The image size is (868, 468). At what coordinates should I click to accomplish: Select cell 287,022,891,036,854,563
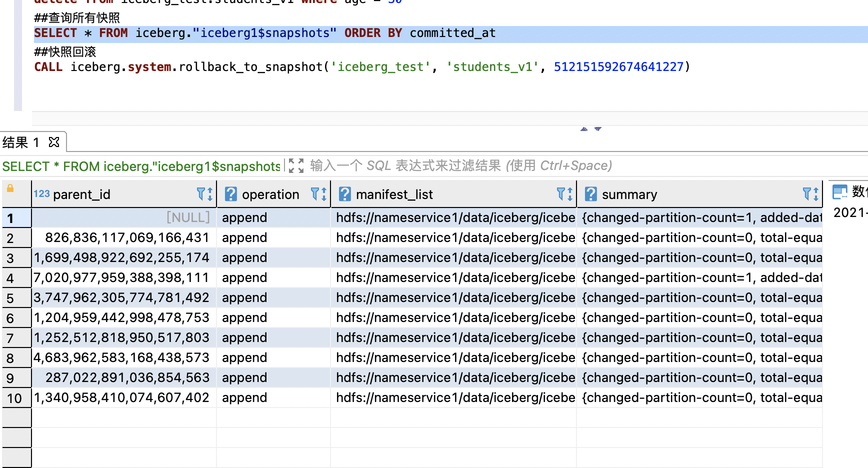(124, 377)
